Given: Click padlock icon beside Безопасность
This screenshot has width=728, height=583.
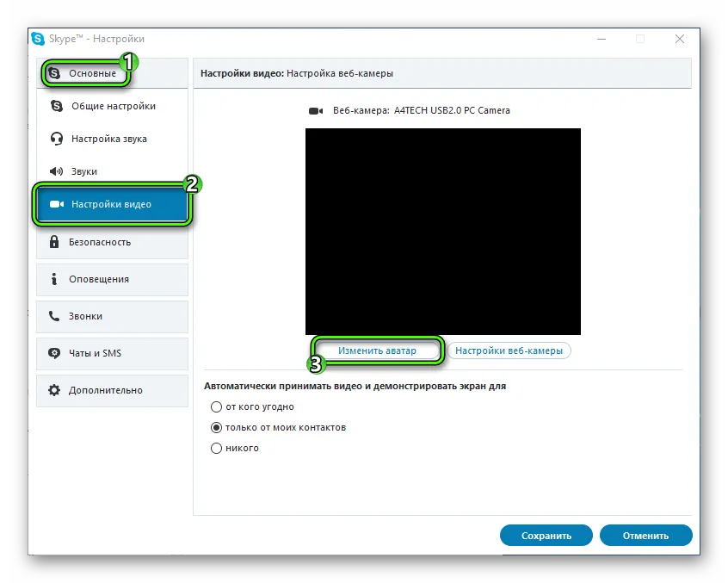Looking at the screenshot, I should [x=54, y=242].
